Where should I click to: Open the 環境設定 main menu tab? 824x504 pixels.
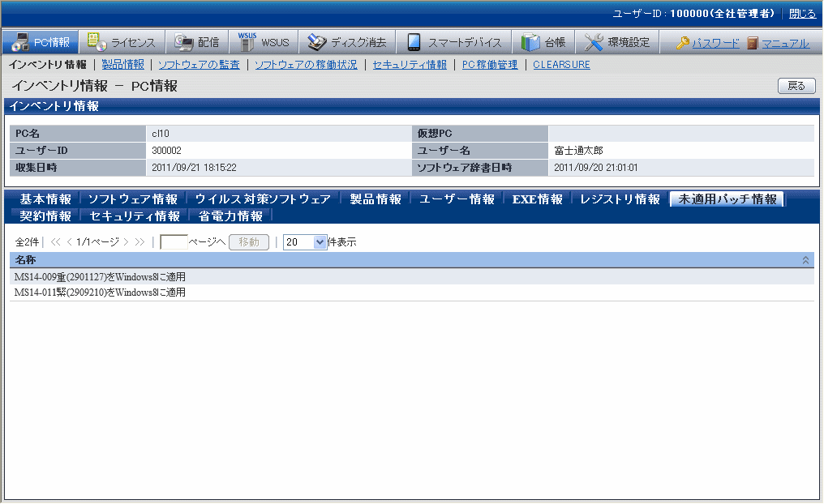[x=617, y=42]
